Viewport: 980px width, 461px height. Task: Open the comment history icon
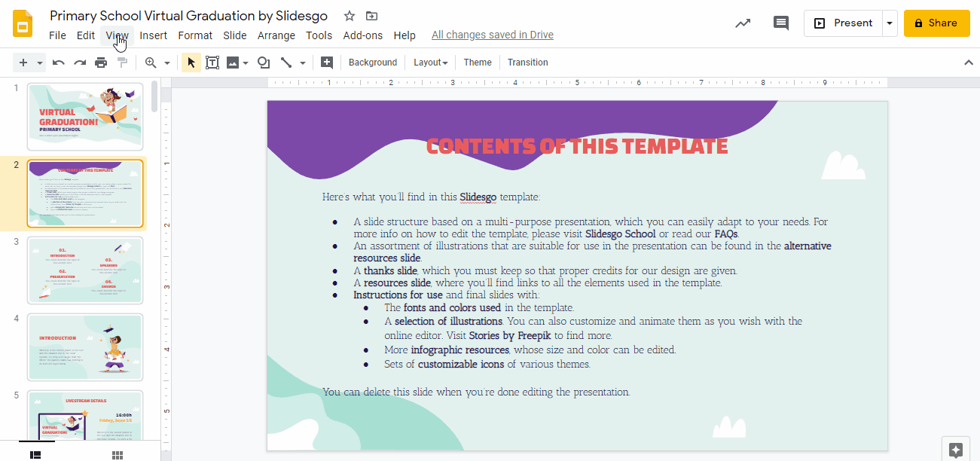click(x=781, y=23)
